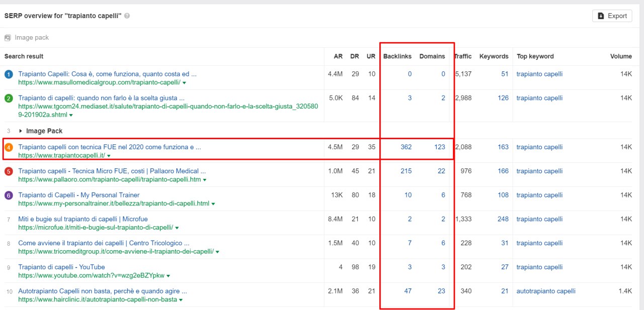Click the position 1 blue circle badge
Image resolution: width=644 pixels, height=310 pixels.
tap(9, 74)
